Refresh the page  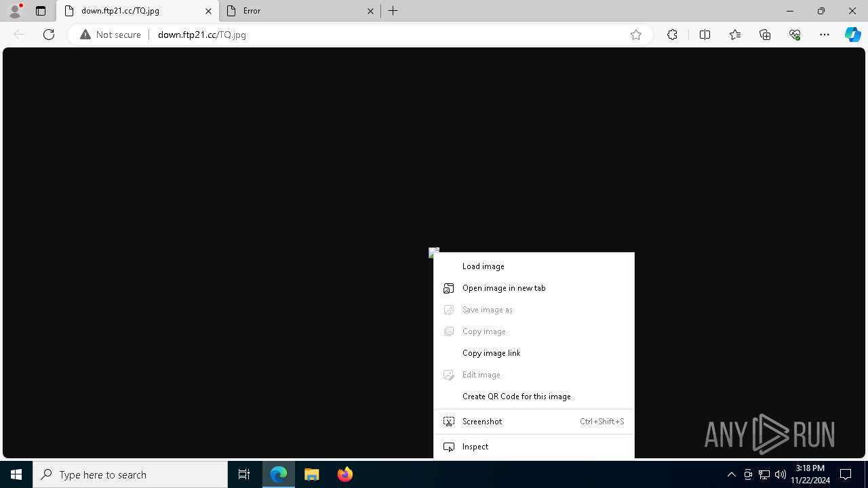[x=49, y=35]
